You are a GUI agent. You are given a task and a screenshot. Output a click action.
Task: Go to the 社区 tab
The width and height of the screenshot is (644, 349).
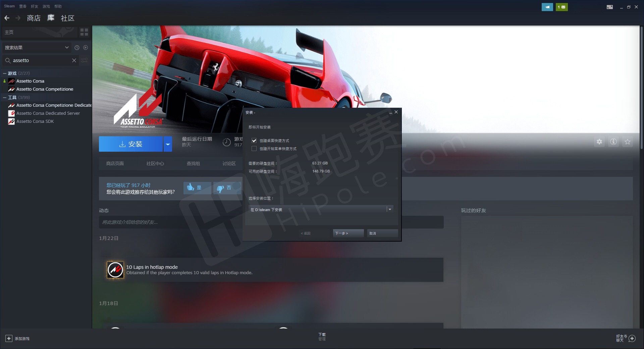(x=67, y=18)
